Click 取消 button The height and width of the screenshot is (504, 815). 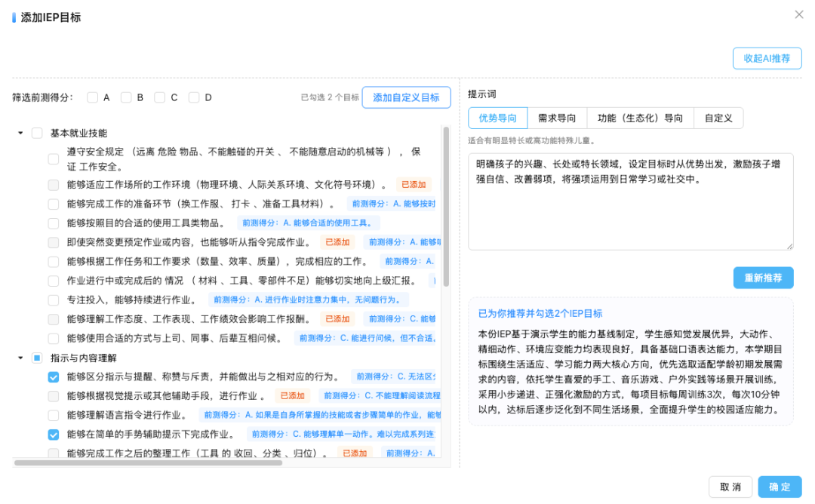730,487
